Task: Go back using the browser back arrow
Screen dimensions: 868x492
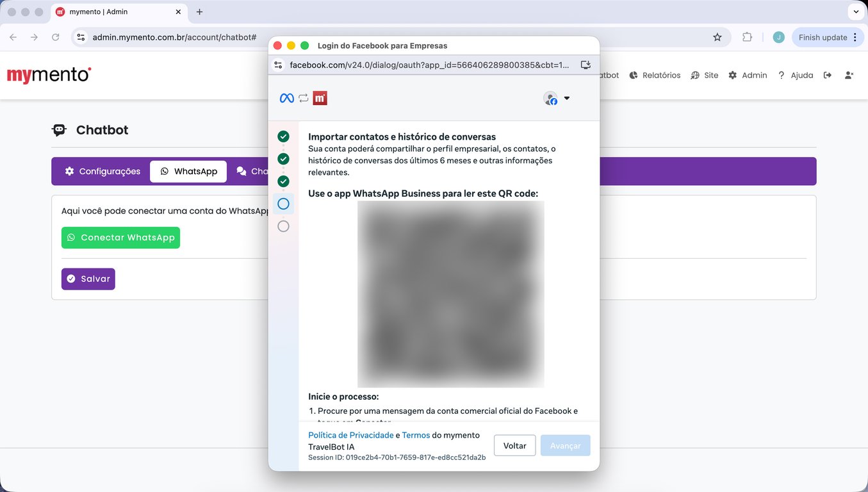Action: click(13, 37)
